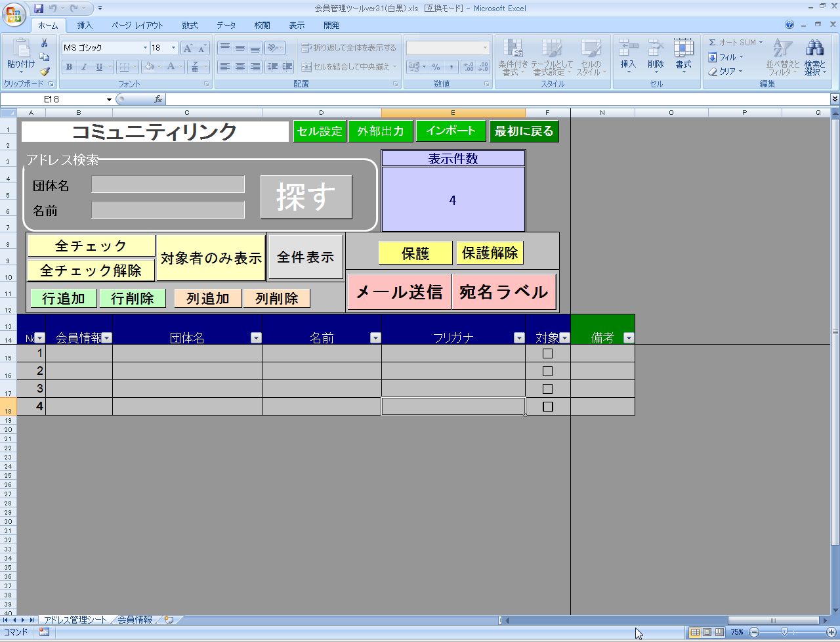840x642 pixels.
Task: Check the 対象 checkbox in row 3
Action: point(547,389)
